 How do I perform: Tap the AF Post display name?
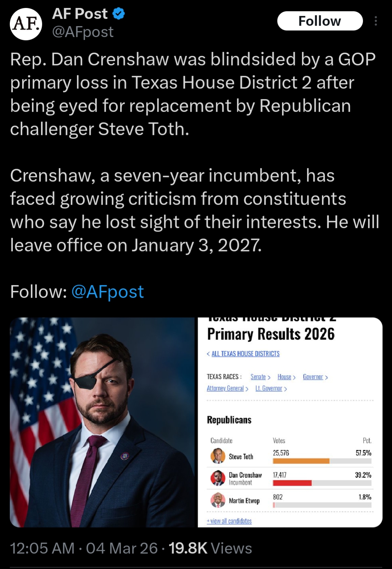click(x=80, y=14)
